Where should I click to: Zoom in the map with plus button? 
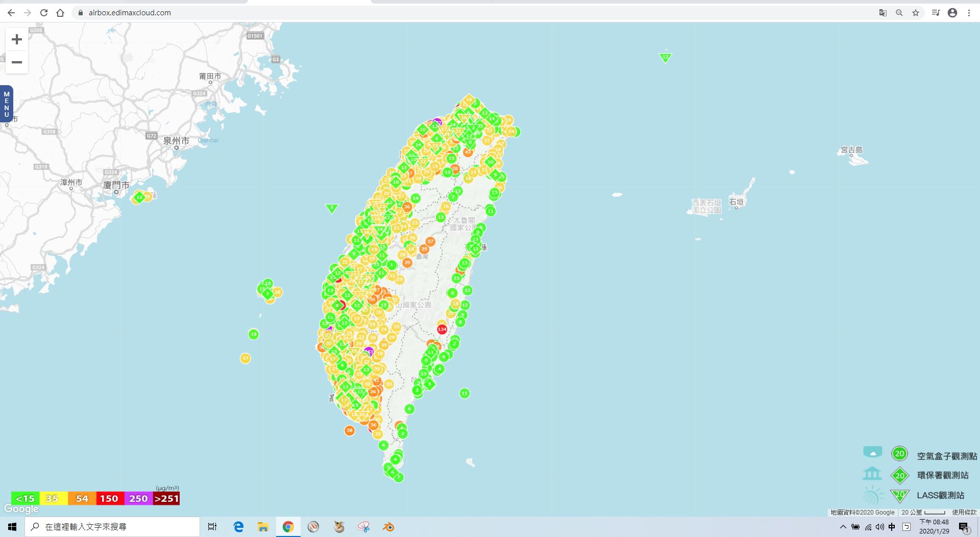[17, 40]
